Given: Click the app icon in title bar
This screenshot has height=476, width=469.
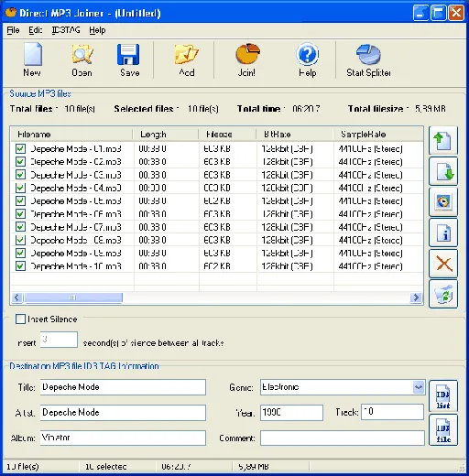Looking at the screenshot, I should click(10, 13).
